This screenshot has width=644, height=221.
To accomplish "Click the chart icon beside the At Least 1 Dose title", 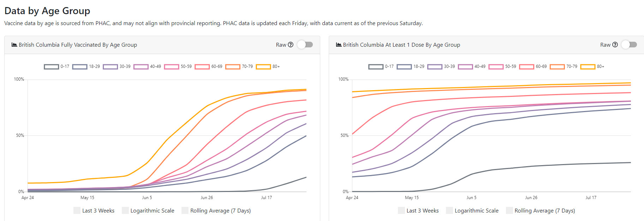I will tap(339, 45).
